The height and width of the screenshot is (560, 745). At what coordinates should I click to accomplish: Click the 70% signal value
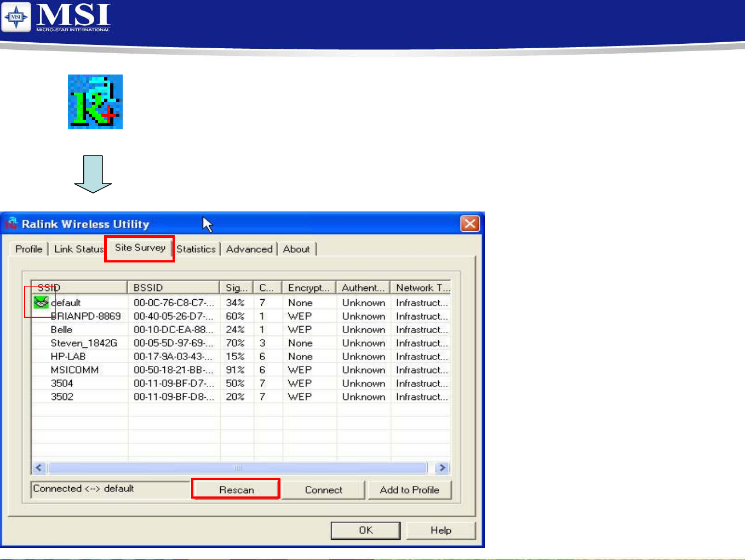235,343
